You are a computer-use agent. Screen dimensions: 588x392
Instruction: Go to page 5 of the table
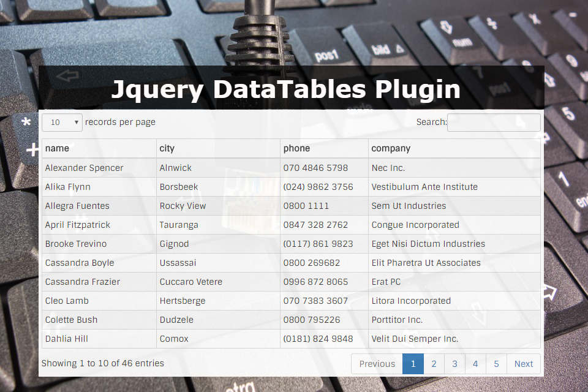(x=496, y=363)
